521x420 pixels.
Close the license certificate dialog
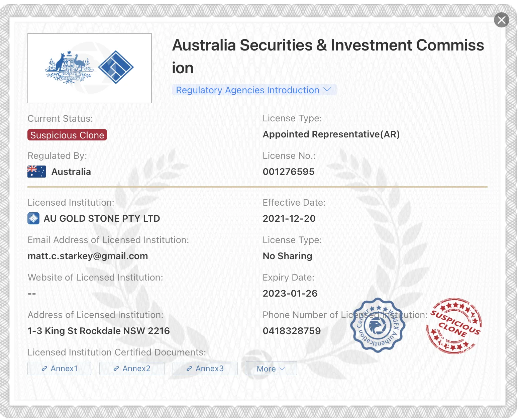coord(501,20)
